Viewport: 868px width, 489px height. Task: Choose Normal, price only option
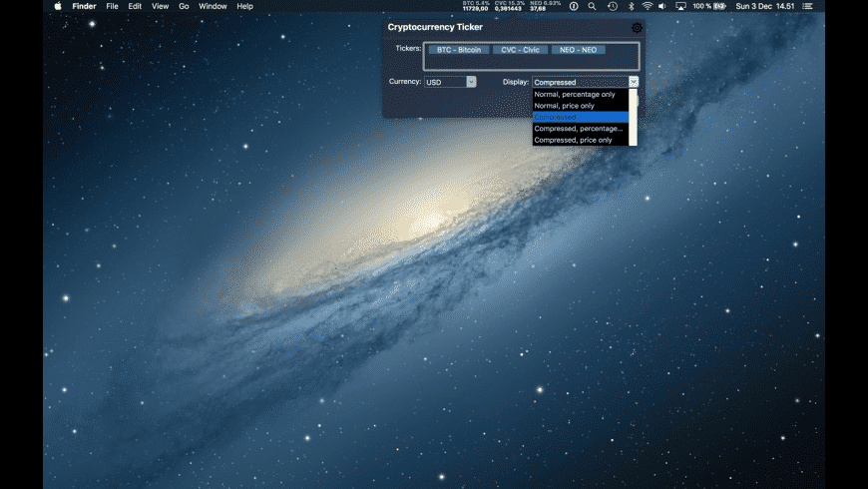point(580,106)
